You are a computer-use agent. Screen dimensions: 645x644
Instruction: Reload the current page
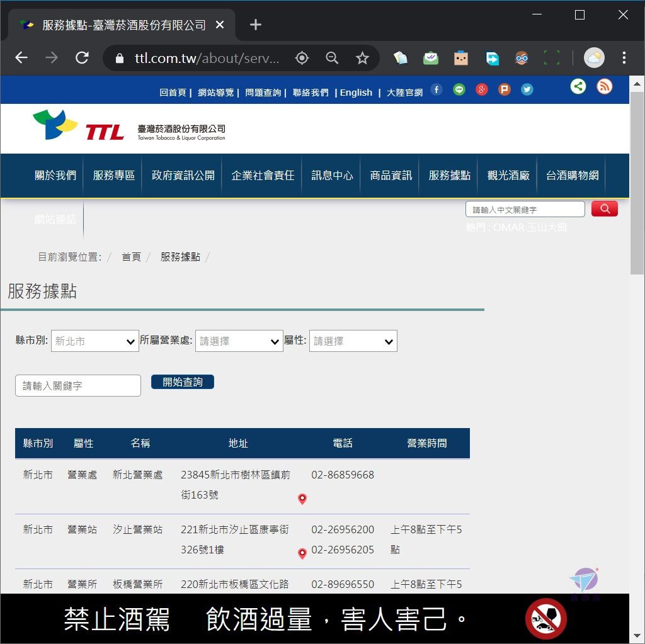click(82, 57)
